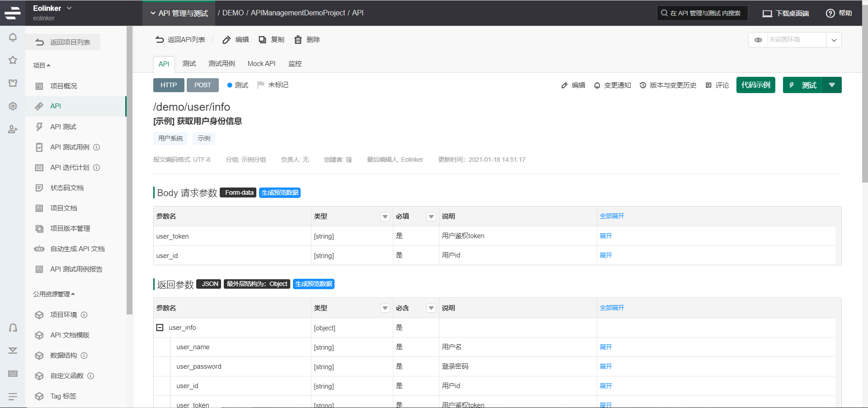The height and width of the screenshot is (408, 868).
Task: Toggle the 未标记 flag marker
Action: [260, 85]
